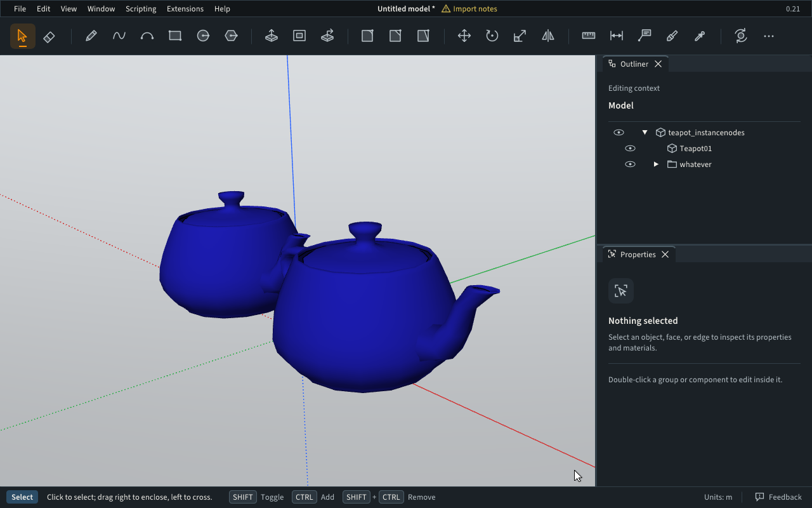
Task: Activate the Paint brush tool
Action: click(672, 36)
